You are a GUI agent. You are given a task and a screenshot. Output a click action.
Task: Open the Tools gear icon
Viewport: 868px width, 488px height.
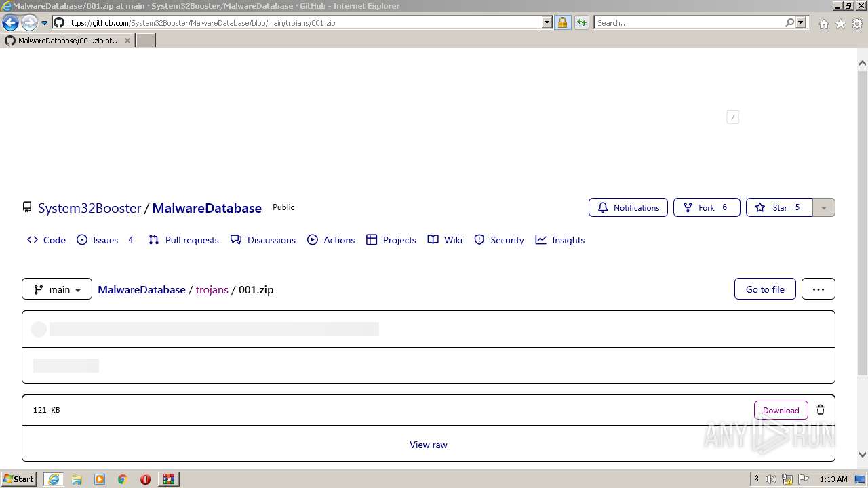click(857, 24)
